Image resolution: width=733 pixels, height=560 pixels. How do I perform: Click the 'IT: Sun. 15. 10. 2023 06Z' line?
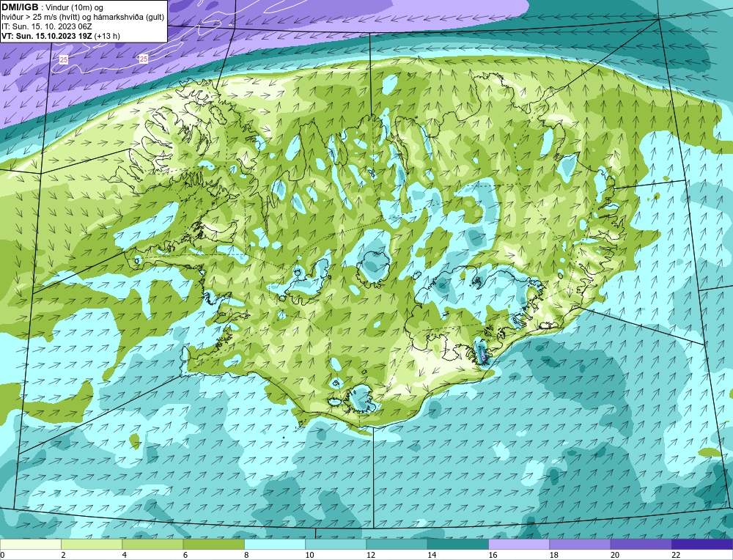(47, 26)
